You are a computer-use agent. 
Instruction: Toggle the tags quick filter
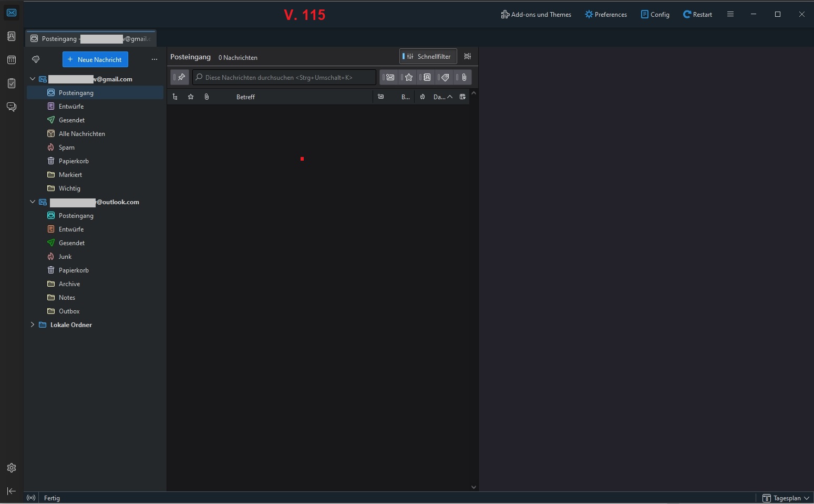(x=445, y=77)
